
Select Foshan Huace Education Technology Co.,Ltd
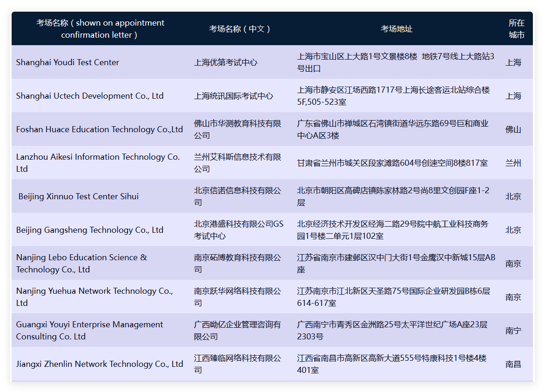100,129
